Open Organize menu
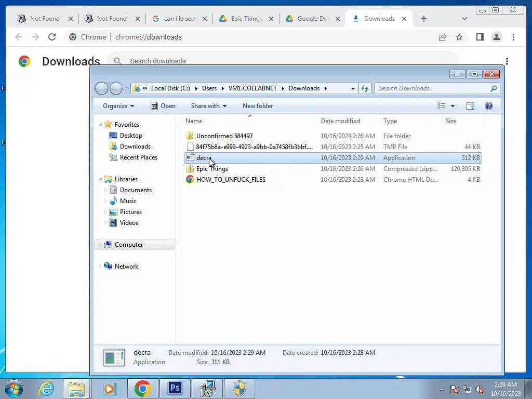Image resolution: width=532 pixels, height=399 pixels. [x=118, y=106]
